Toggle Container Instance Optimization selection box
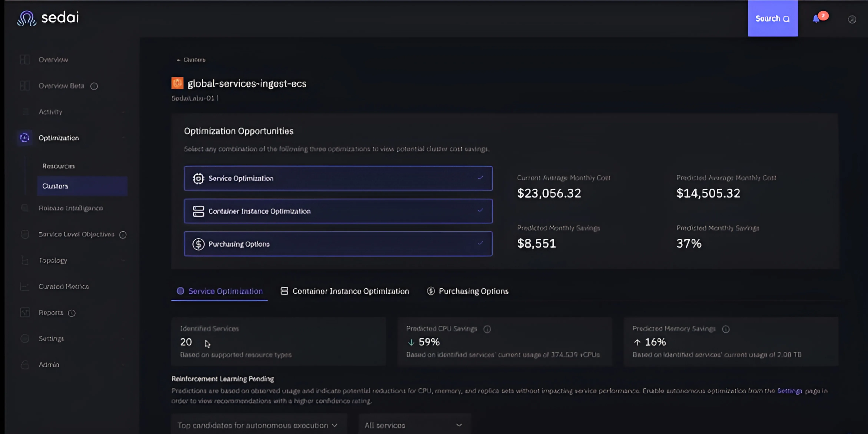Screen dimensions: 868x434 click(338, 211)
